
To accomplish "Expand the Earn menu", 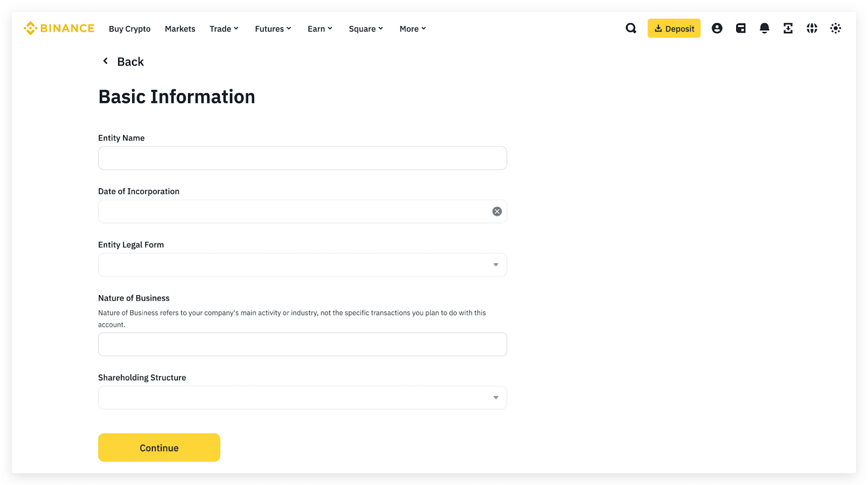I will point(320,29).
